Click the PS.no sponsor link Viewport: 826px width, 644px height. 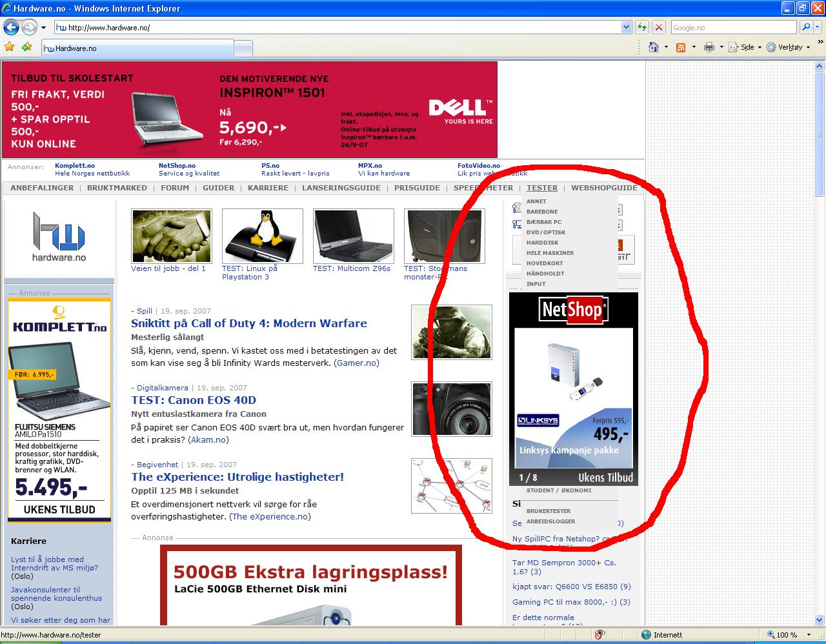pyautogui.click(x=270, y=166)
